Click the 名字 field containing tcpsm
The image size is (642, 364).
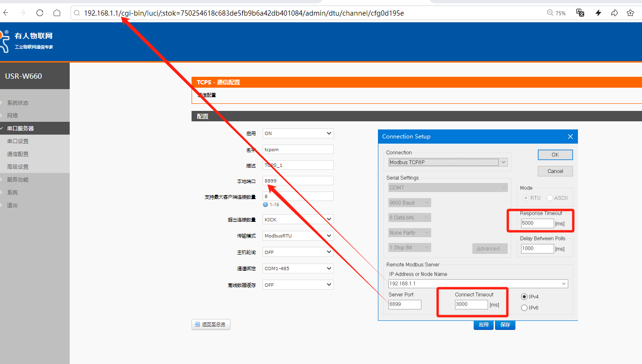[x=298, y=149]
